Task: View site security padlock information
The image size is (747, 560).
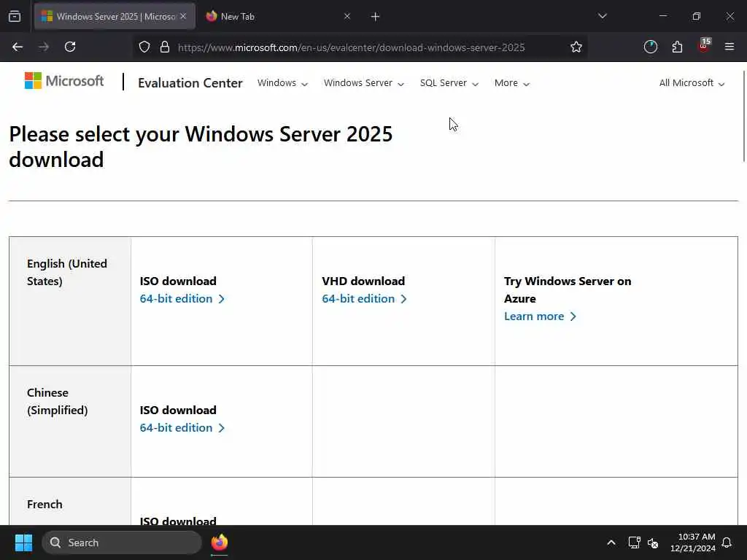Action: point(165,47)
